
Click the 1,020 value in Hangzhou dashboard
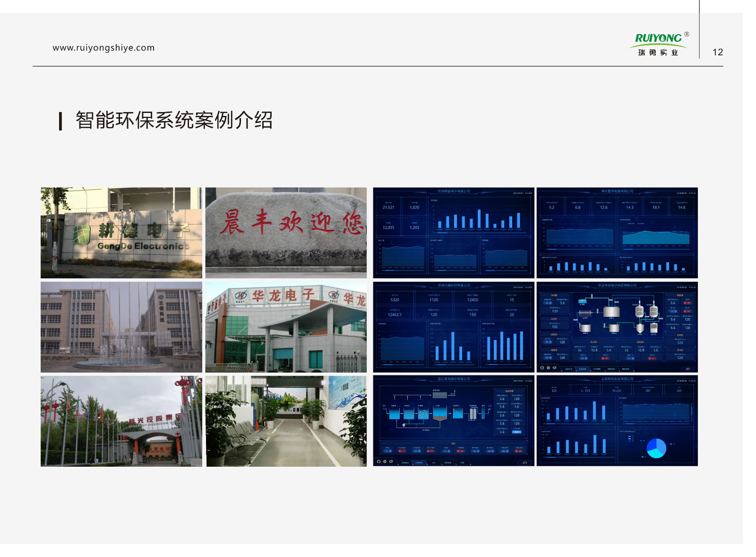coord(414,207)
